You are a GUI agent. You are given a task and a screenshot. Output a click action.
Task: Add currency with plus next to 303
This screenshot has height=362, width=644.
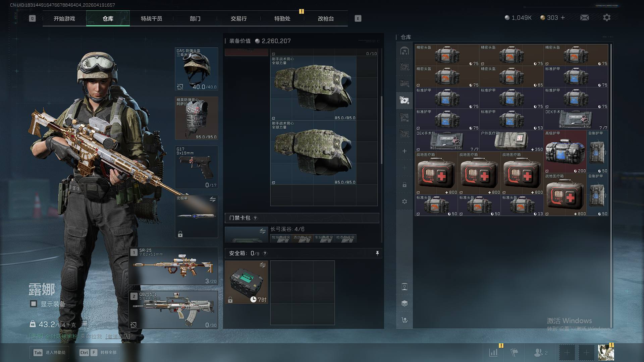coord(563,18)
